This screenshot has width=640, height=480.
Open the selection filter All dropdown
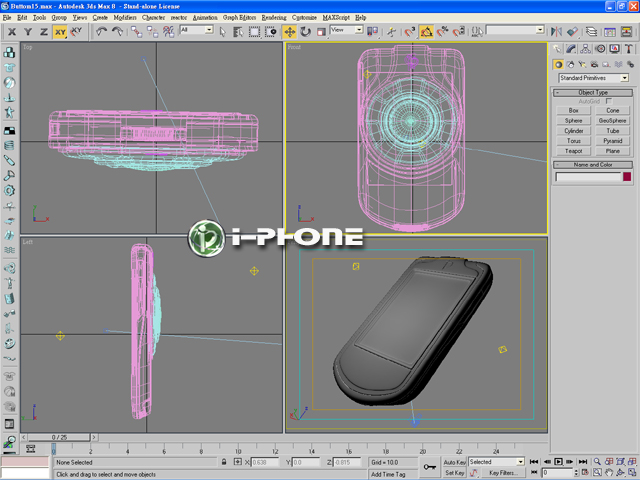pyautogui.click(x=197, y=30)
